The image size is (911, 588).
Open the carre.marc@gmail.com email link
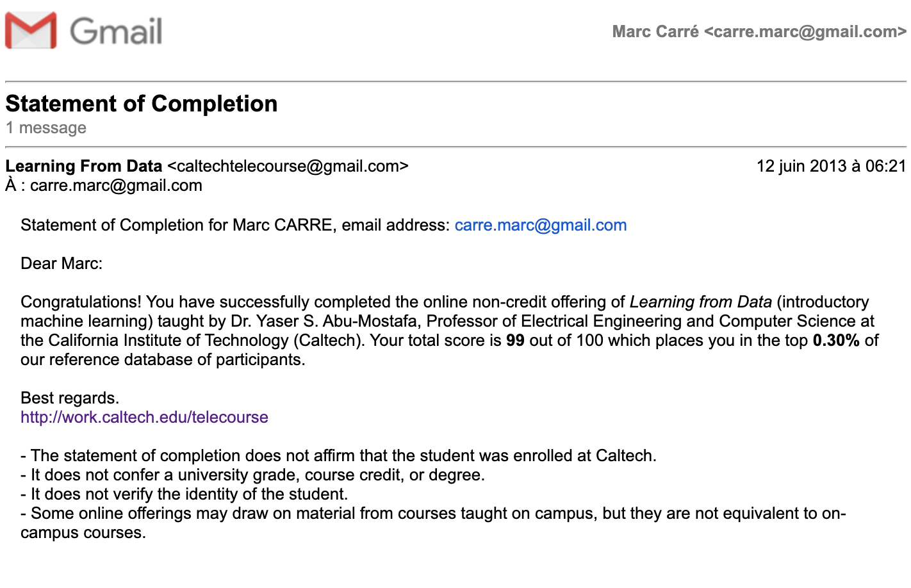coord(541,225)
